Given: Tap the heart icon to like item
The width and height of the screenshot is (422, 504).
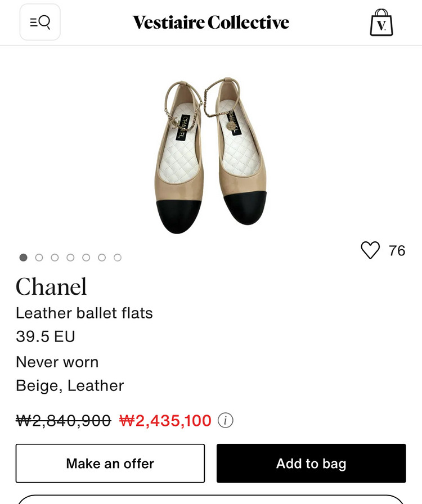Looking at the screenshot, I should [370, 250].
